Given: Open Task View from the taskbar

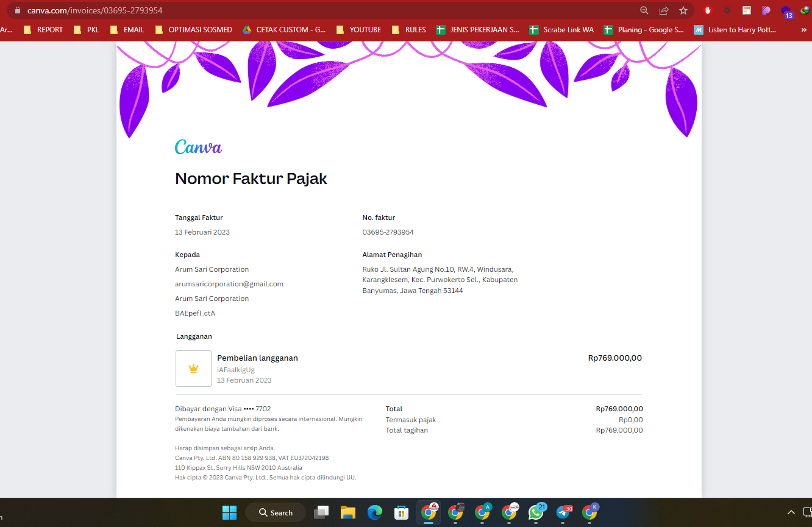Looking at the screenshot, I should pyautogui.click(x=321, y=512).
